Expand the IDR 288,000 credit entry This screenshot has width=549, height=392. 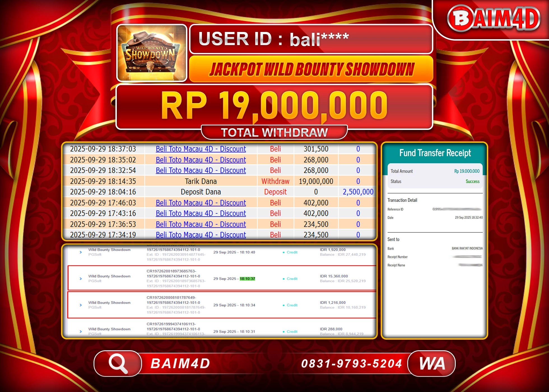pyautogui.click(x=81, y=332)
